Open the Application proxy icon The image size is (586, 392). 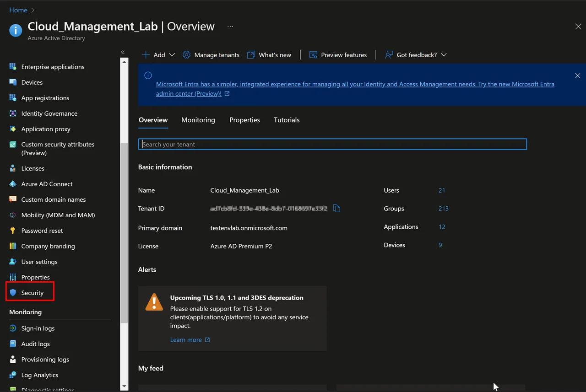[13, 129]
